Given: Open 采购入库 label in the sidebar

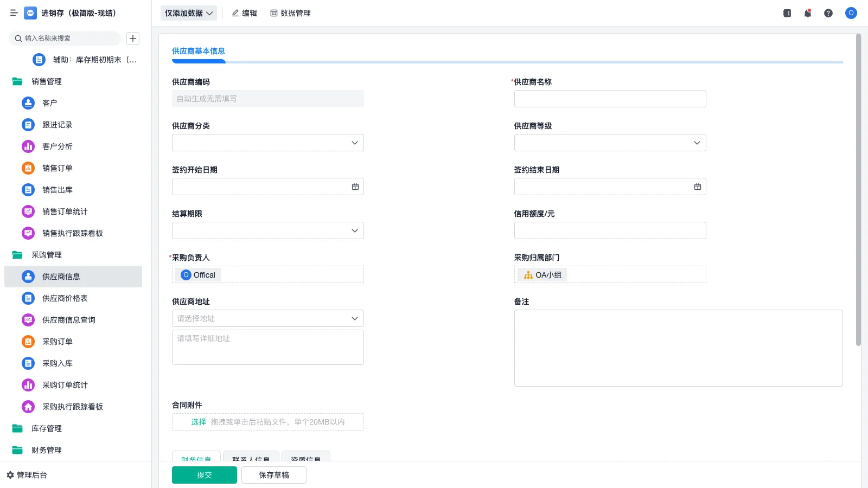Looking at the screenshot, I should 58,363.
